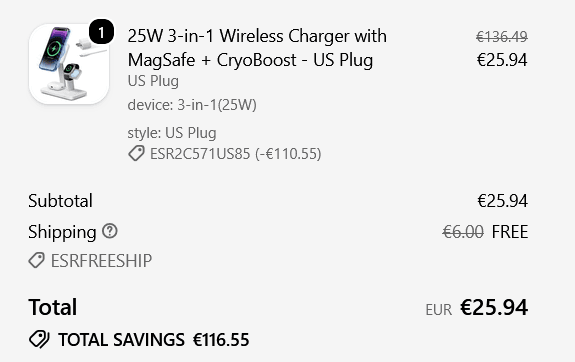Viewport: 575px width, 362px height.
Task: Click the Subtotal amount €25.94
Action: [x=502, y=201]
